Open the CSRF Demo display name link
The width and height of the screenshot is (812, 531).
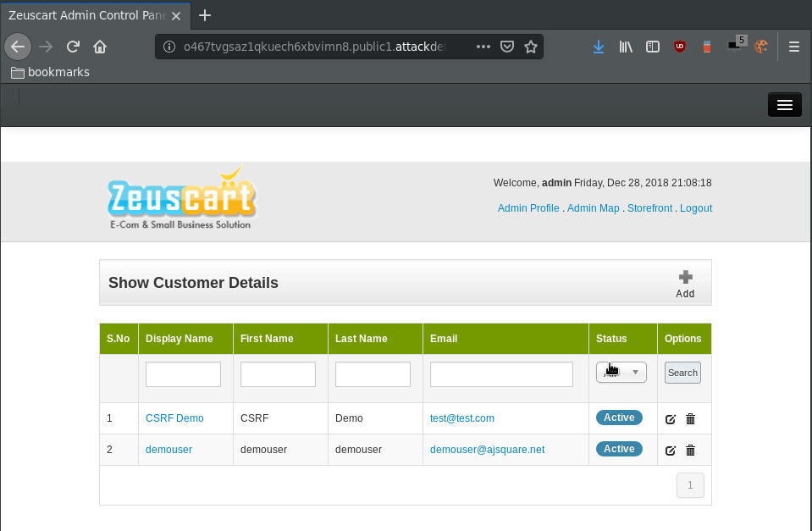pyautogui.click(x=174, y=418)
